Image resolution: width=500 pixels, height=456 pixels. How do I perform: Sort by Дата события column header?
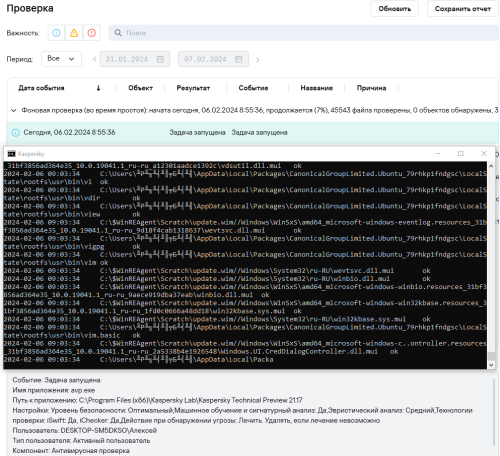point(41,88)
